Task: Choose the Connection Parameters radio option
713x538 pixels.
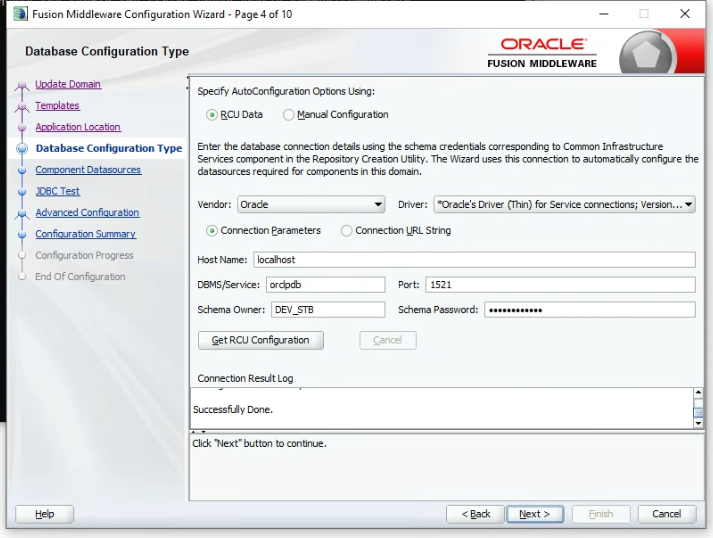Action: [x=211, y=231]
